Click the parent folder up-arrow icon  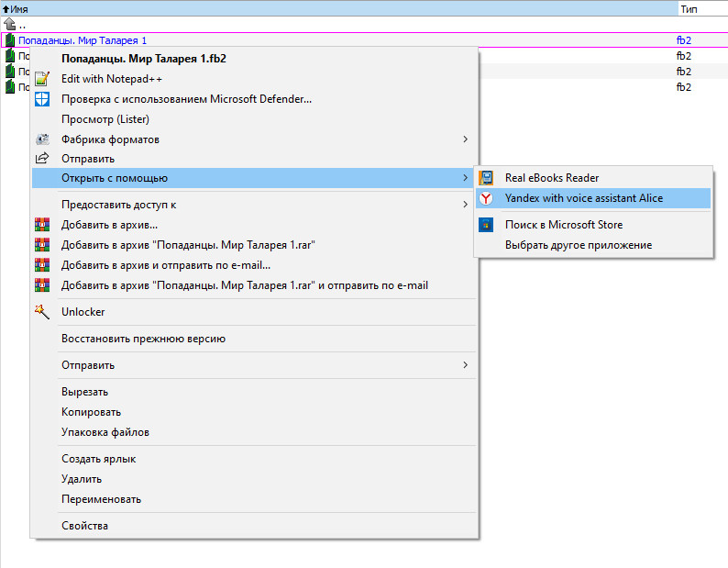[x=10, y=24]
